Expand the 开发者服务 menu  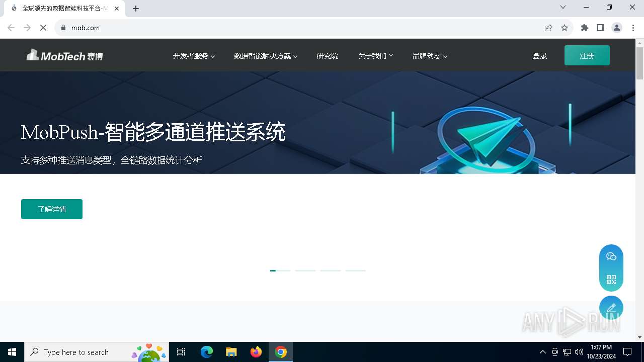click(194, 56)
